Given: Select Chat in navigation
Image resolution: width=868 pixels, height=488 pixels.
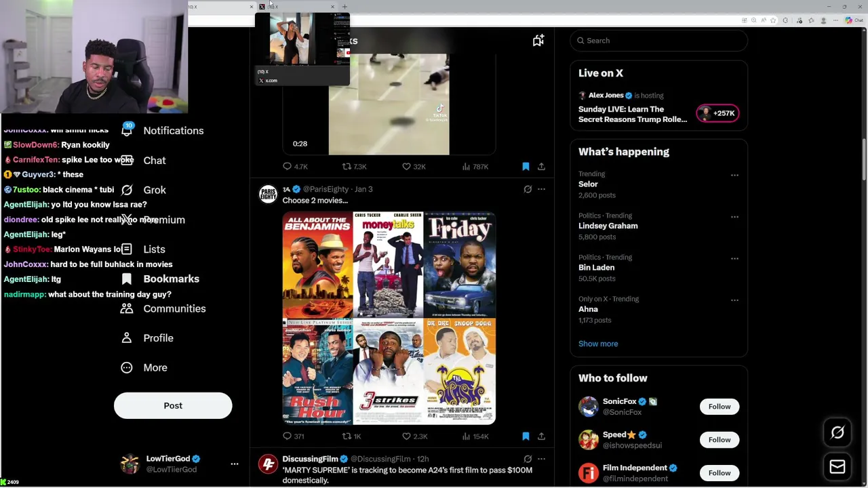Looking at the screenshot, I should tap(155, 160).
